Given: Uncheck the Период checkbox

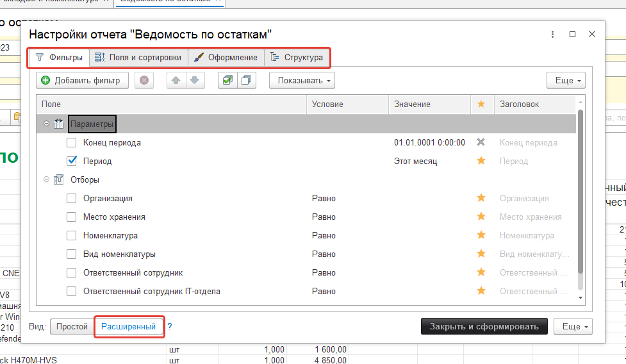Looking at the screenshot, I should coord(72,161).
